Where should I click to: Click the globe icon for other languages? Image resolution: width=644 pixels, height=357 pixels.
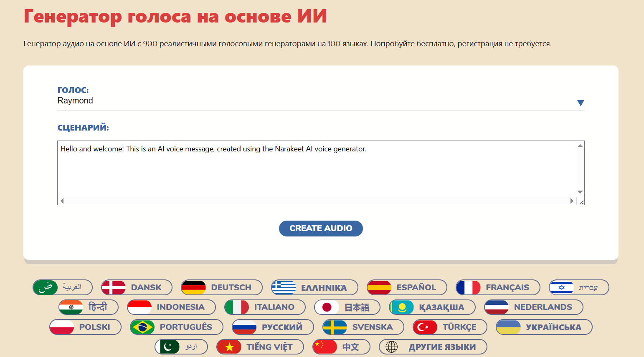tap(392, 347)
